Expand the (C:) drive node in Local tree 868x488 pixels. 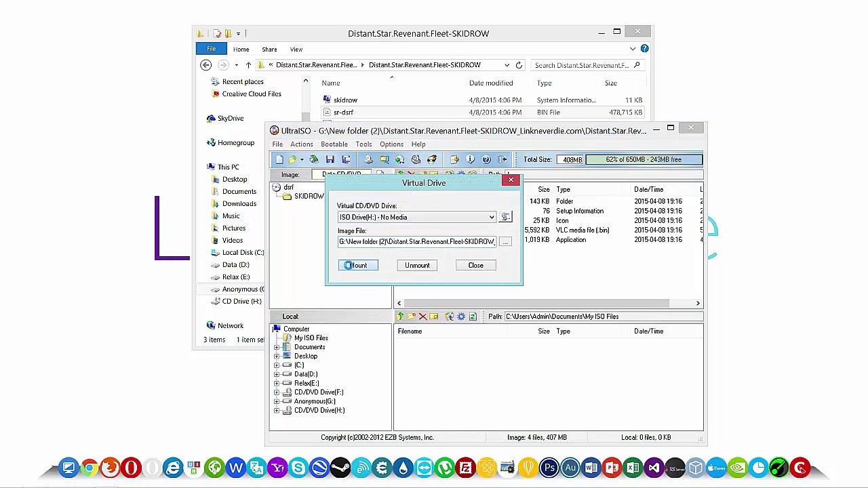click(x=277, y=365)
